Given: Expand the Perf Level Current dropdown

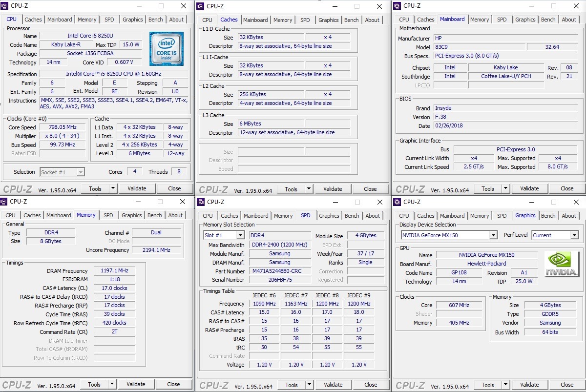Looking at the screenshot, I should [574, 235].
